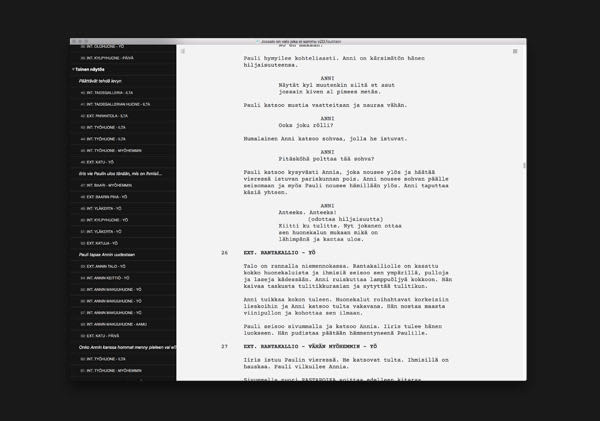Select 'INT. TYÖHUONE - MYÖHEMMIN' at sidebar bottom
600x421 pixels.
pyautogui.click(x=115, y=370)
